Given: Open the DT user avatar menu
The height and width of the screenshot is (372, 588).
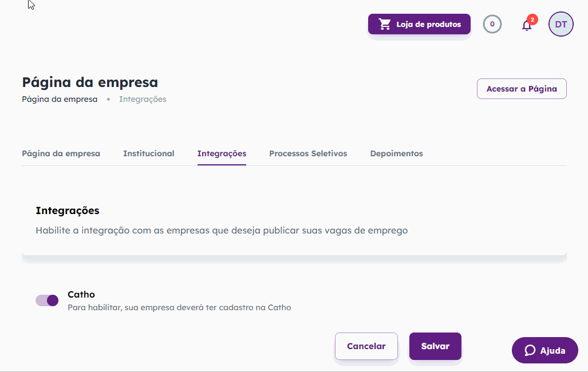Looking at the screenshot, I should (561, 24).
